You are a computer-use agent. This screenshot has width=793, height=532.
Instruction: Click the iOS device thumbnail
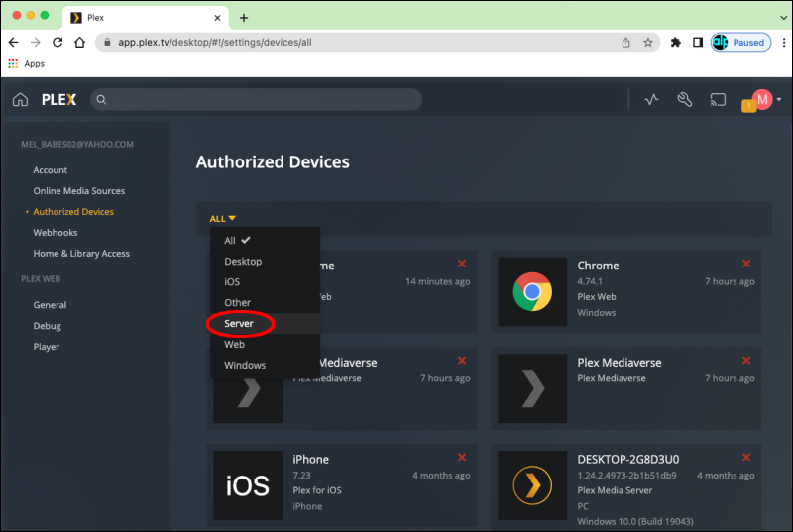[248, 485]
